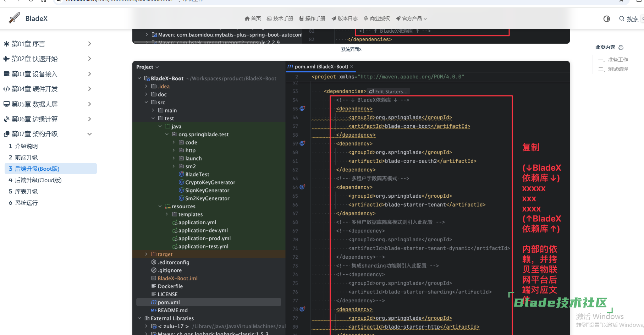Screen dimensions: 644x335
Task: Click the monitor icon of 第05章 数据大屏
Action: click(6, 104)
